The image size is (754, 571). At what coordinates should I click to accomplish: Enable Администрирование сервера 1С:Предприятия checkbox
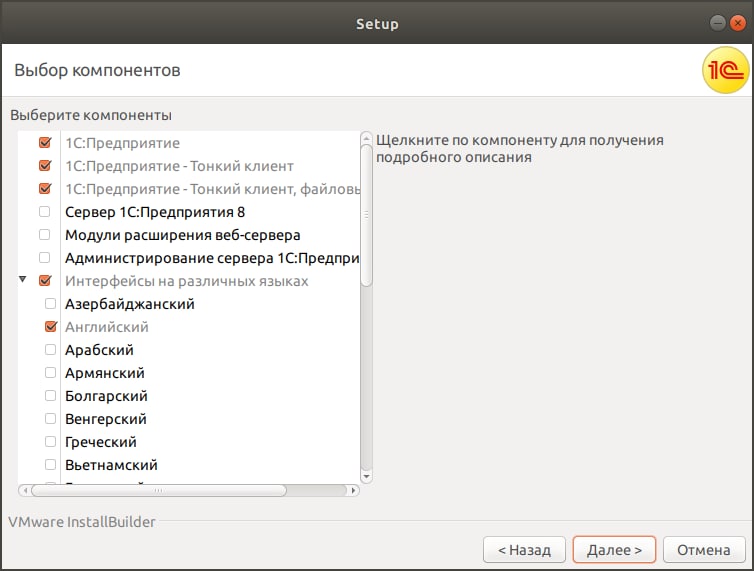(x=44, y=258)
